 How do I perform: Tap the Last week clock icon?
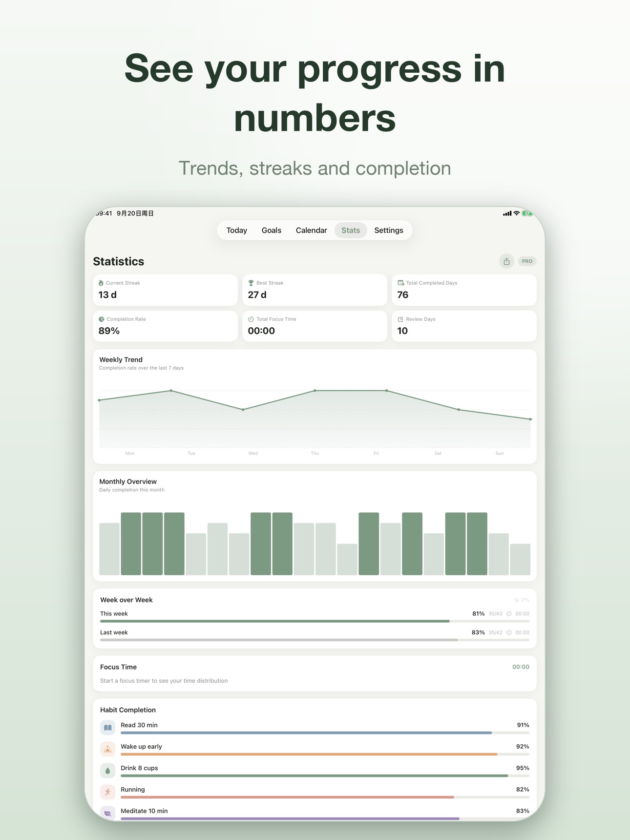(509, 632)
